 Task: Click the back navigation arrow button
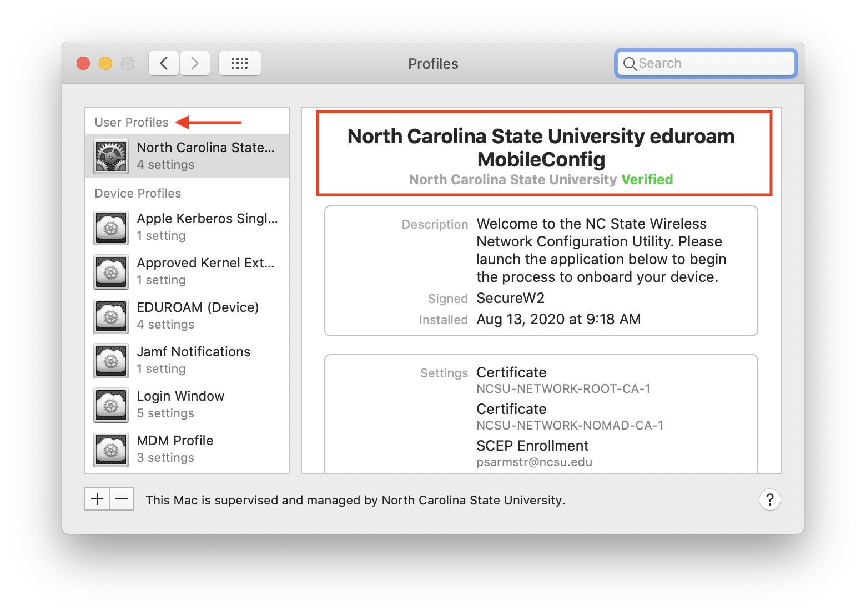tap(164, 63)
